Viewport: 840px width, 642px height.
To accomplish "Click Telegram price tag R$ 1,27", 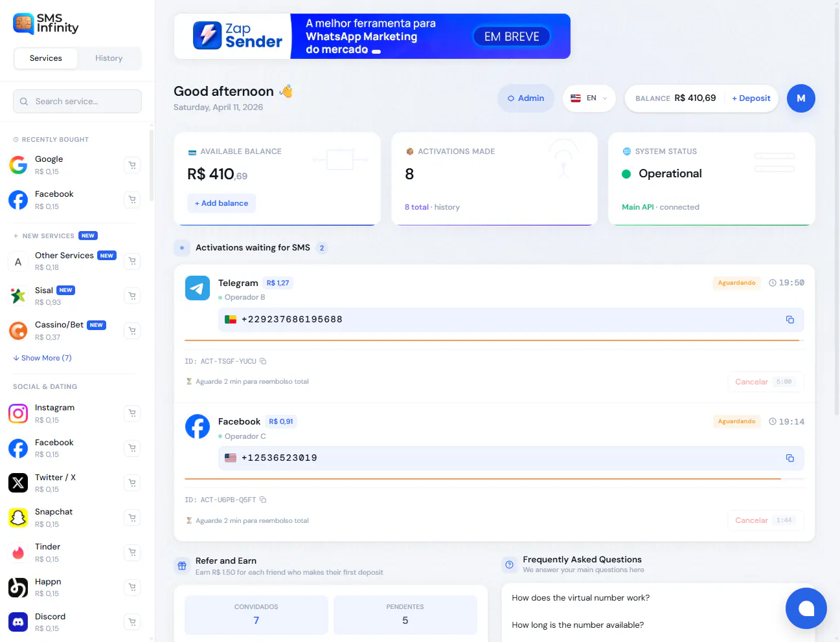I will pos(278,283).
